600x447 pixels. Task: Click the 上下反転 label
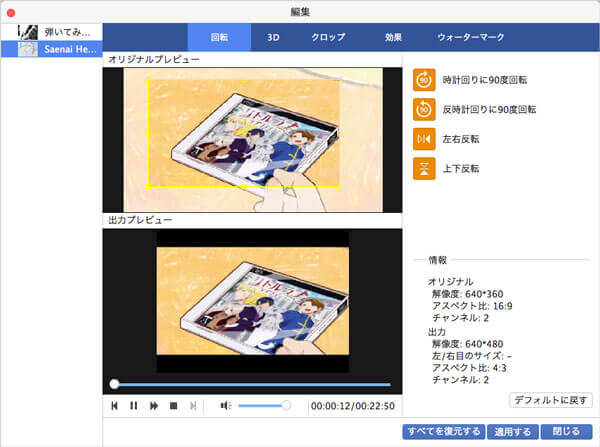[461, 168]
